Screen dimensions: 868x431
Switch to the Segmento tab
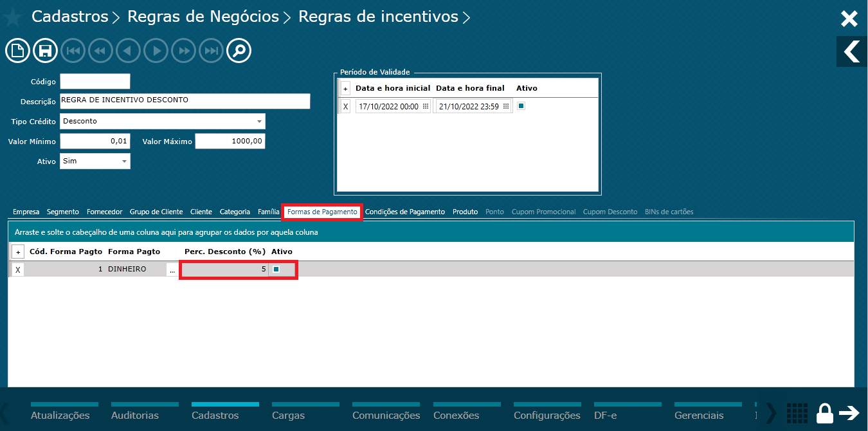(x=63, y=212)
